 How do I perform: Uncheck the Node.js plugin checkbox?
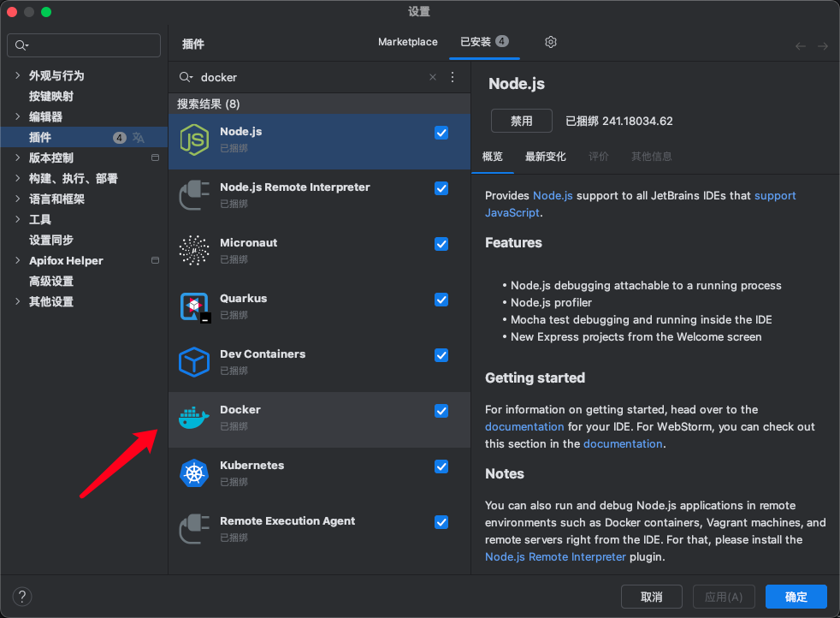pos(441,133)
